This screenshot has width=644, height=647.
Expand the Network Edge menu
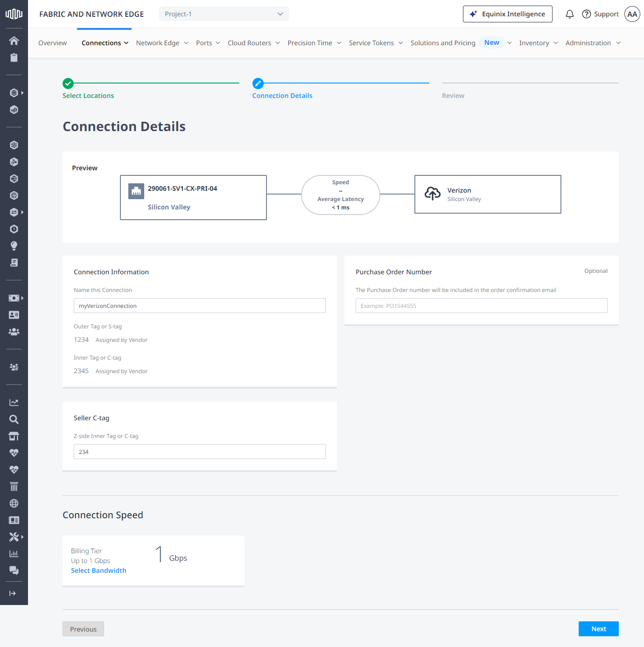point(162,43)
